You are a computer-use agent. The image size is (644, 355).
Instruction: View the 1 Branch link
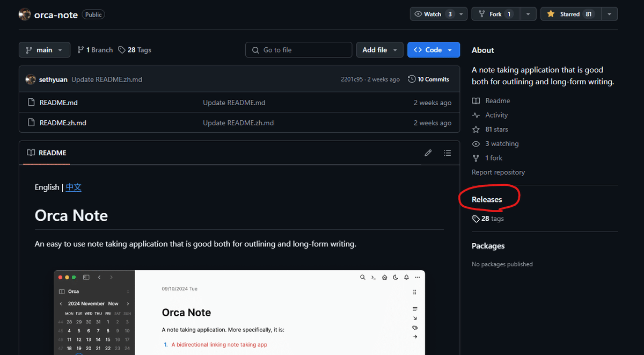pos(95,50)
